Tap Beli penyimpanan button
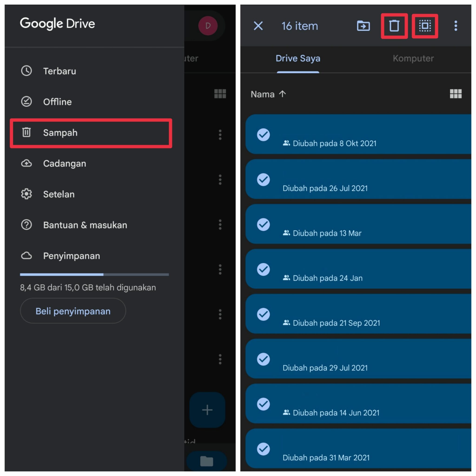The height and width of the screenshot is (476, 476). 73,311
